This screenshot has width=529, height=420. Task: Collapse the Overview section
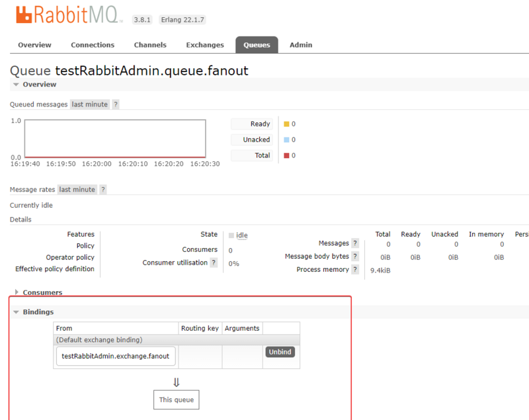[16, 84]
